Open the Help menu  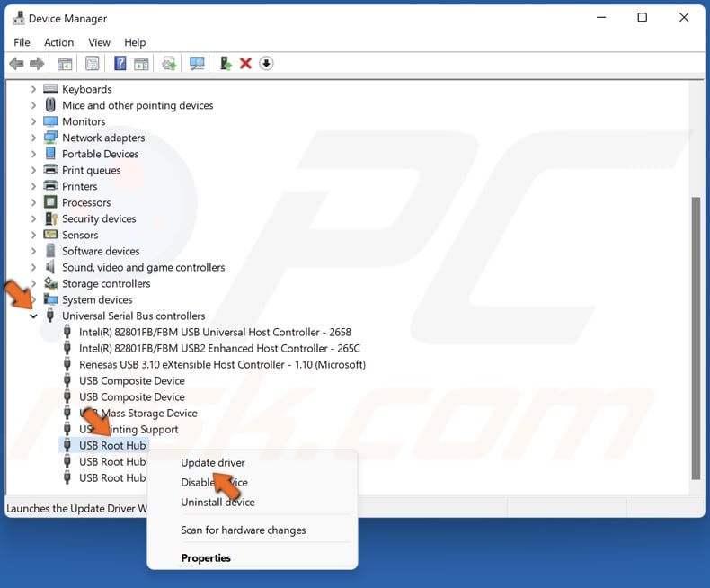[x=135, y=42]
